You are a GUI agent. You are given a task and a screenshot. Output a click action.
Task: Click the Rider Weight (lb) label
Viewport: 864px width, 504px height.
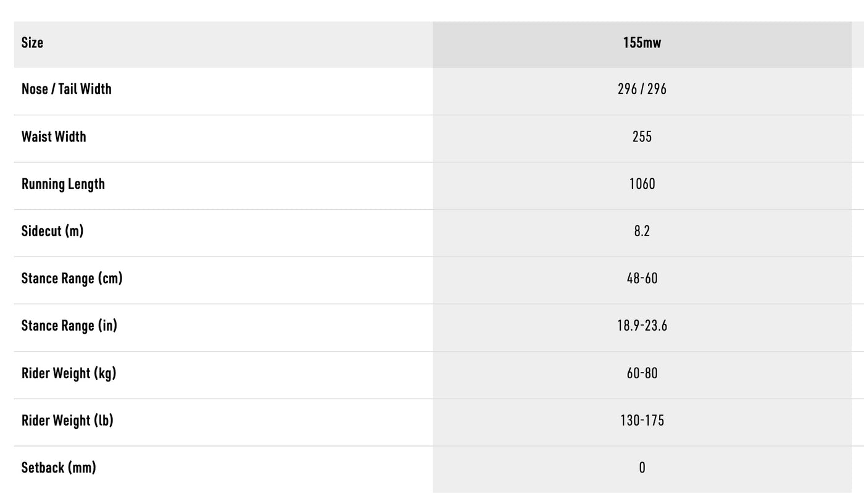pos(67,420)
